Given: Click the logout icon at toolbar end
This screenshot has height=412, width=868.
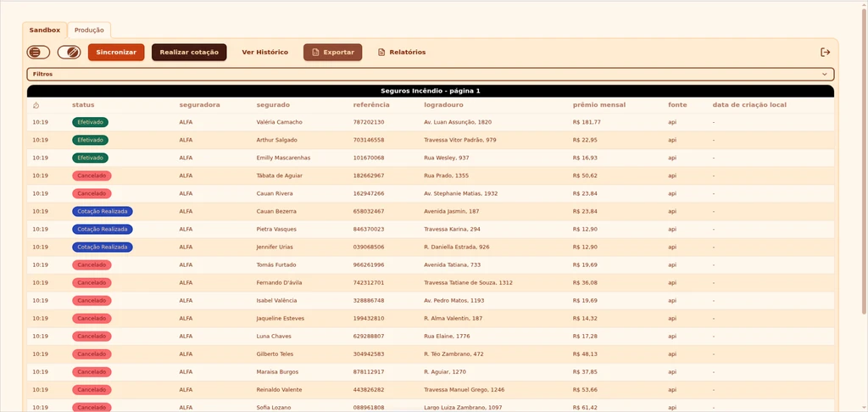Looking at the screenshot, I should pos(826,52).
